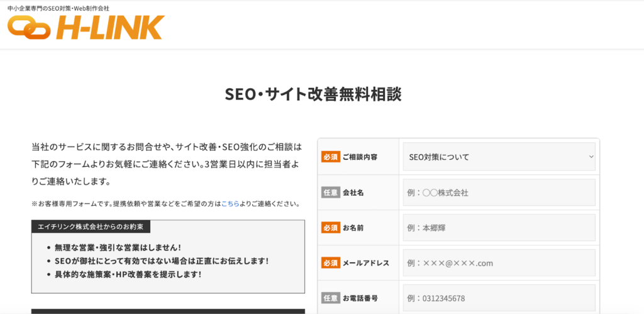Select the お名前 name input field
The image size is (644, 314).
click(x=499, y=228)
